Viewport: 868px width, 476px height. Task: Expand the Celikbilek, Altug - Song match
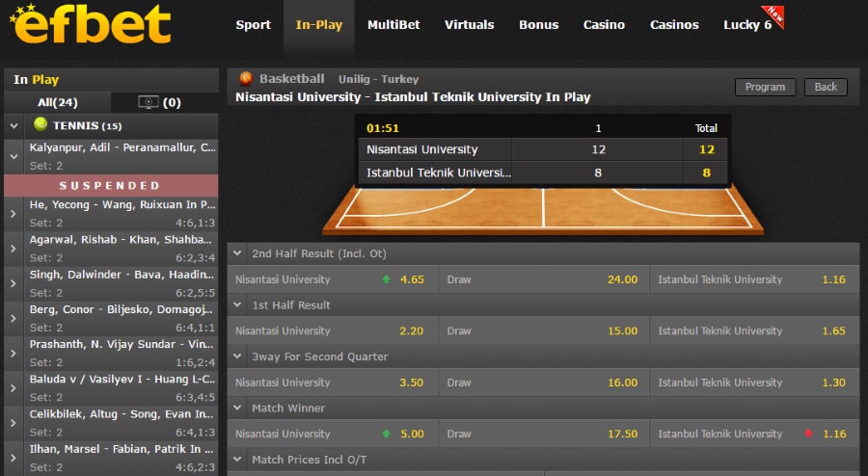tap(14, 422)
